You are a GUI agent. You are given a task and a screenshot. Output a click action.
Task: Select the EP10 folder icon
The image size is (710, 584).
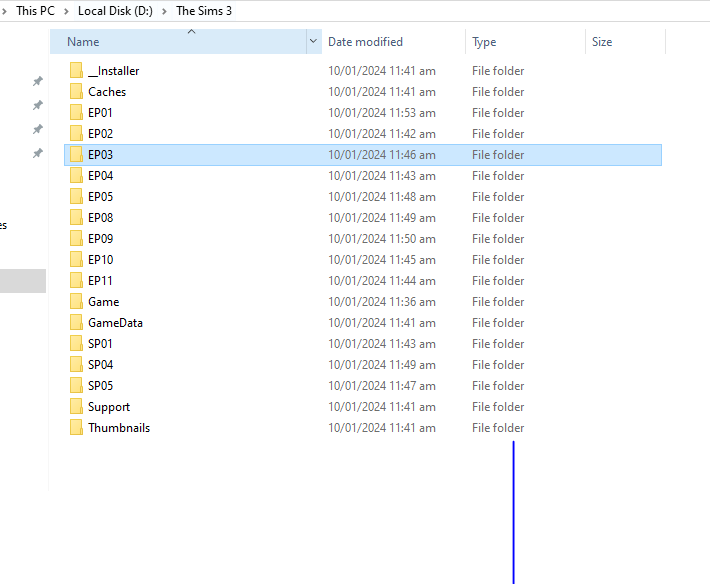coord(76,260)
